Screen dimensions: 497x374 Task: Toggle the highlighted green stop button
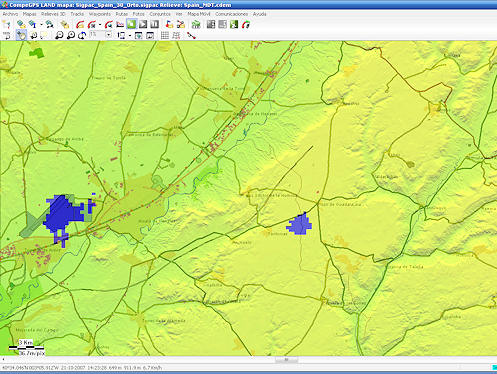pos(132,24)
